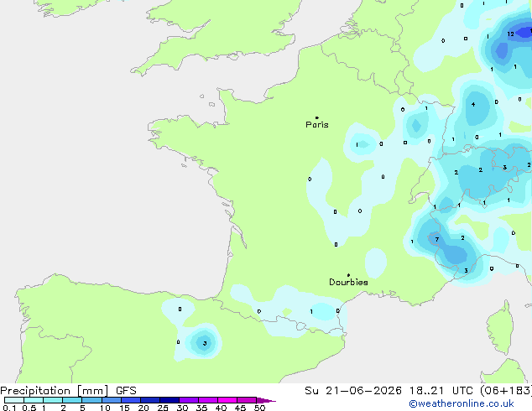Pick the 2–5 mm legend color
The width and height of the screenshot is (532, 411).
(72, 400)
